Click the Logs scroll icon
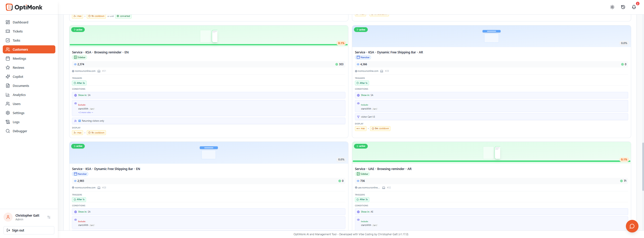The image size is (644, 238). (x=8, y=122)
